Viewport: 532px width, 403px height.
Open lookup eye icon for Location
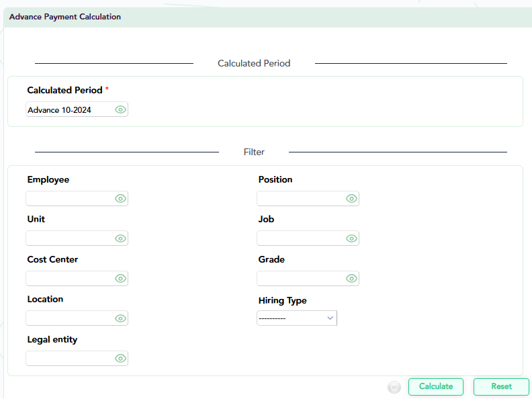click(120, 318)
